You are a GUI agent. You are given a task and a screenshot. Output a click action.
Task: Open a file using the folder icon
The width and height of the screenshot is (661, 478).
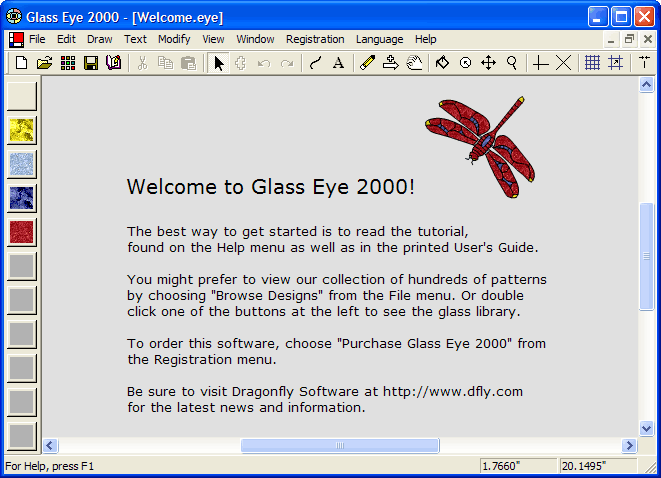[44, 63]
